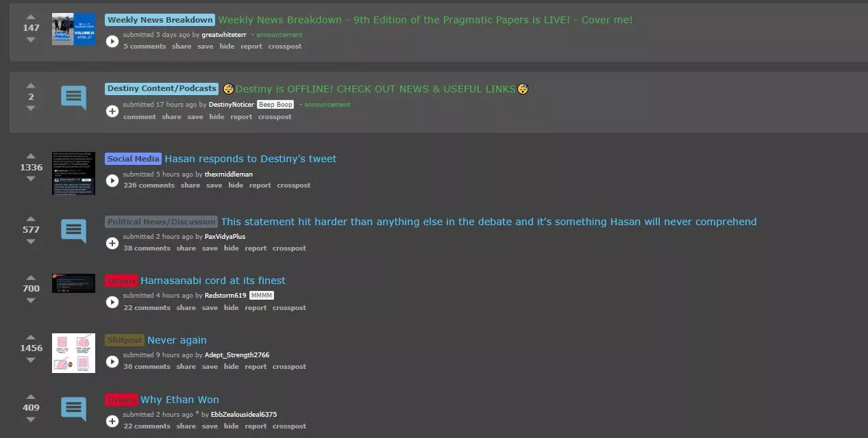Screen dimensions: 868x438
Task: Upvote the 'Hamasanabi cord at its finest' post
Action: point(31,277)
